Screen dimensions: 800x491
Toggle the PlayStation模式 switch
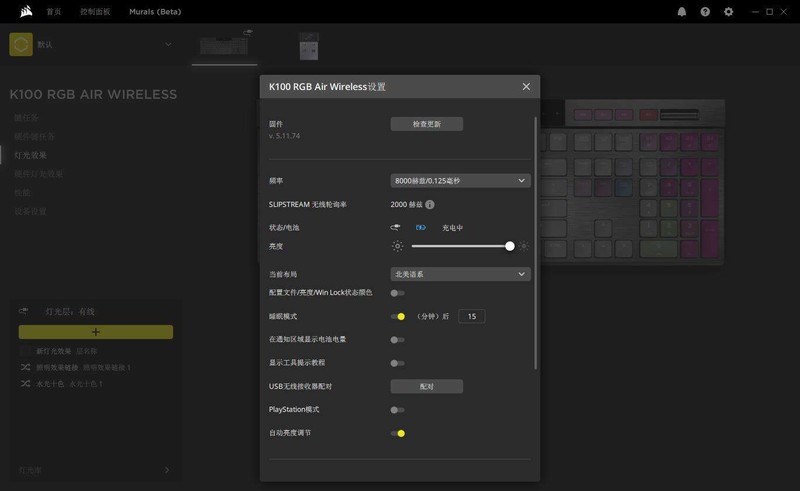397,410
